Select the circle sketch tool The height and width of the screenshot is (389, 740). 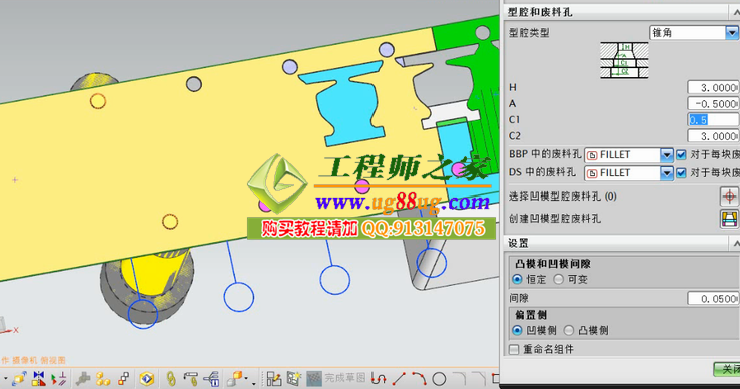click(439, 379)
